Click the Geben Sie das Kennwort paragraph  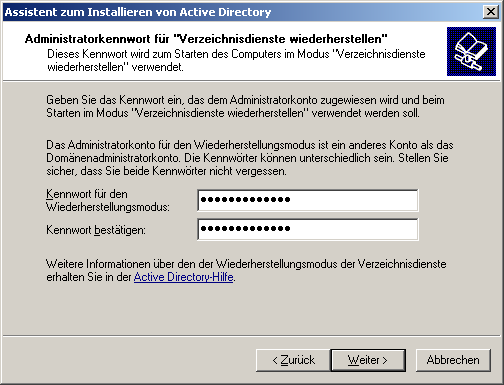click(x=245, y=106)
